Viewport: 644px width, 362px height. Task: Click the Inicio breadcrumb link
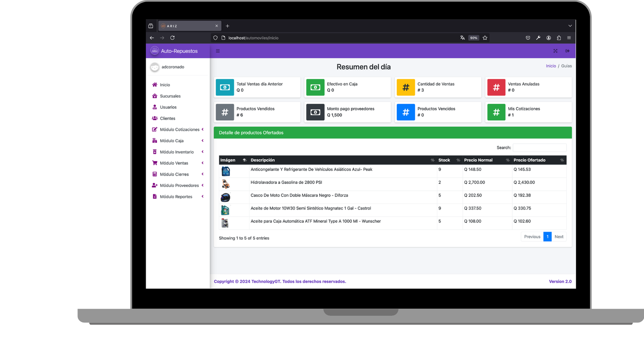pyautogui.click(x=551, y=66)
